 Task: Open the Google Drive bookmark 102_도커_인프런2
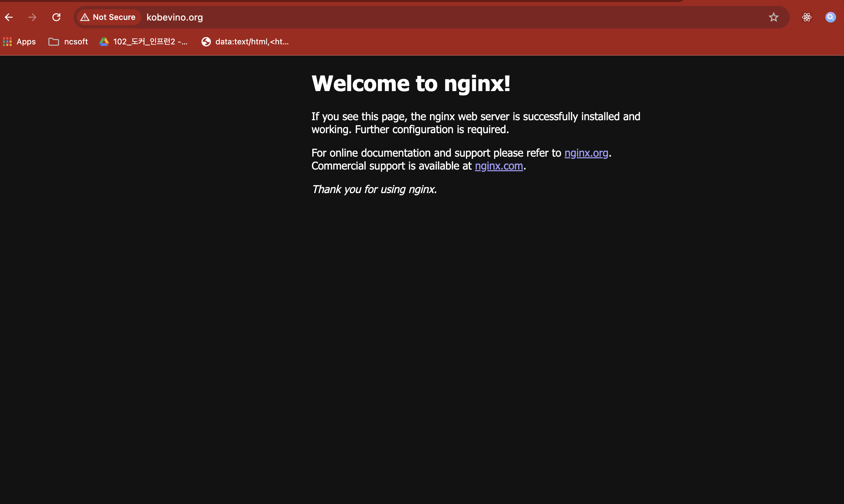(x=144, y=41)
